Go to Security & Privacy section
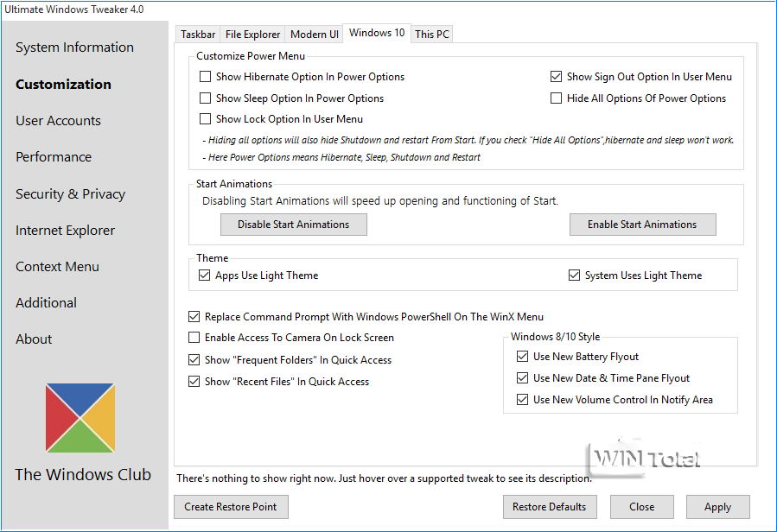 coord(70,194)
